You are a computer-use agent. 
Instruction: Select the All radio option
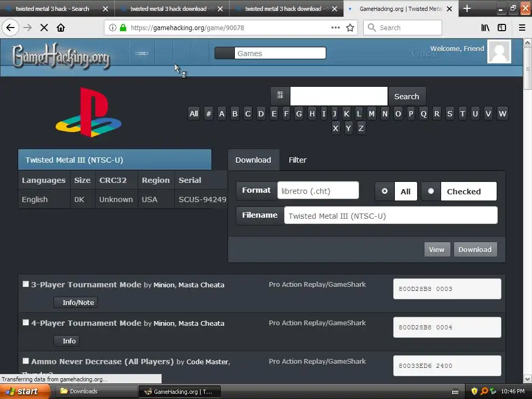click(385, 191)
